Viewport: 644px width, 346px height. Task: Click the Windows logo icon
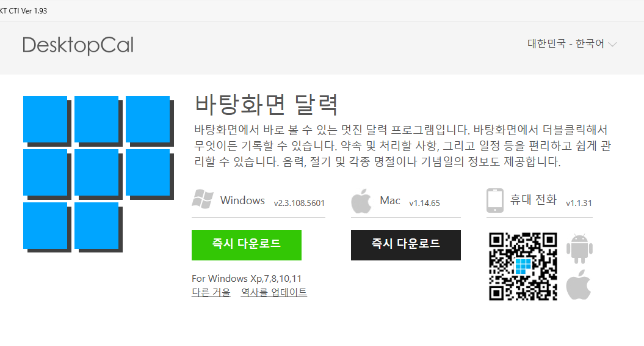[203, 199]
